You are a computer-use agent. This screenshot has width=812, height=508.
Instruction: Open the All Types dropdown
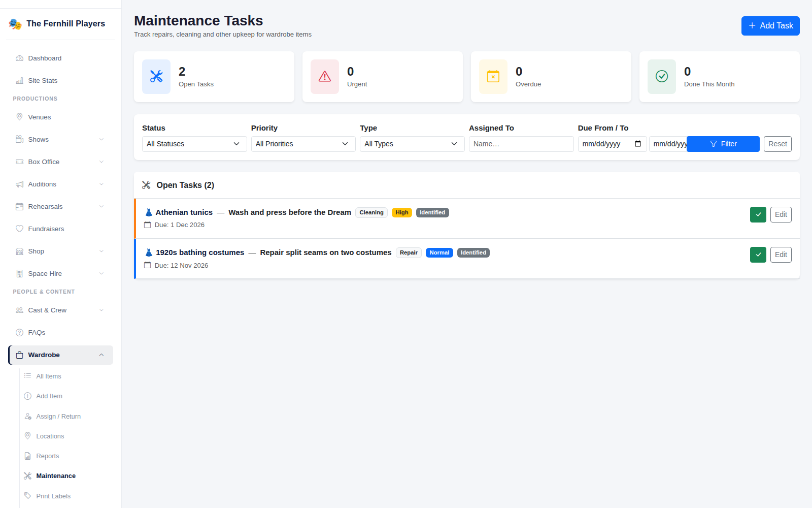[412, 144]
